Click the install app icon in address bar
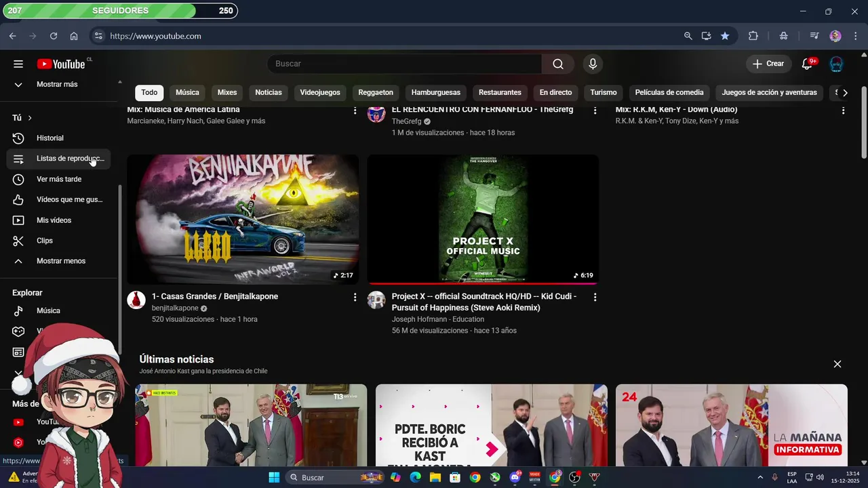 click(707, 36)
